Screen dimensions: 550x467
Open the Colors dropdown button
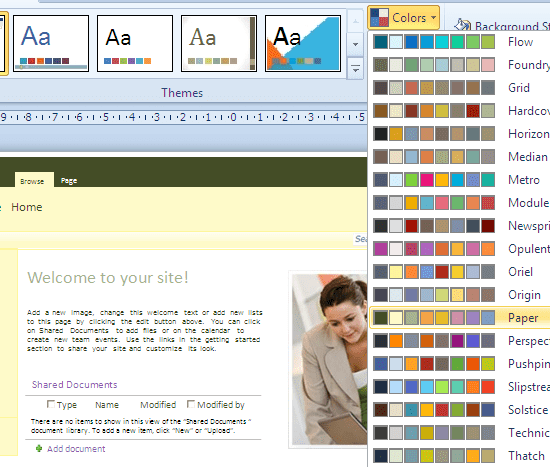[403, 17]
